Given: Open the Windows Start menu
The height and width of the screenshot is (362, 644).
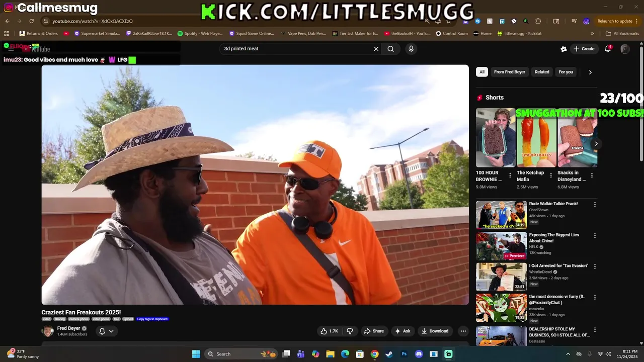Looking at the screenshot, I should click(196, 354).
